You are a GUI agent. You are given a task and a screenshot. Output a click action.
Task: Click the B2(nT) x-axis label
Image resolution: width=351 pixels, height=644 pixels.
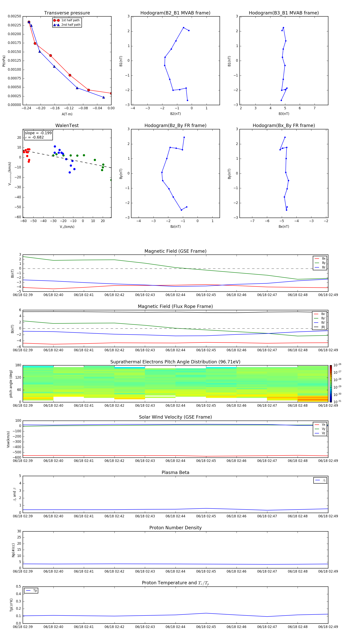click(175, 114)
